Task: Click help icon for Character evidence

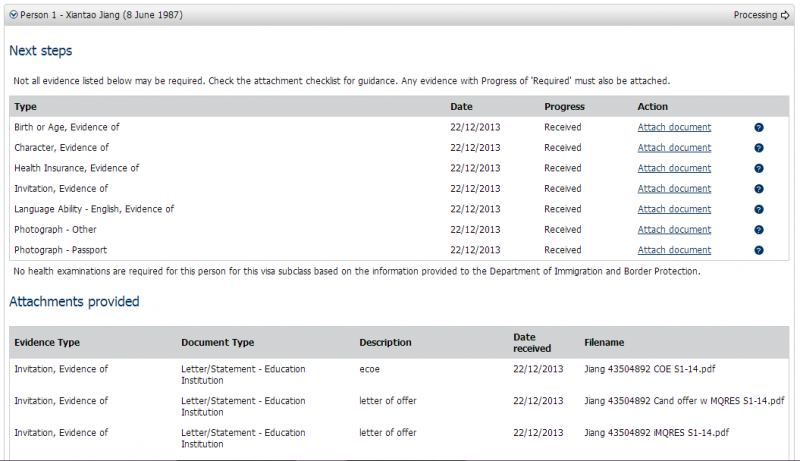Action: point(759,148)
